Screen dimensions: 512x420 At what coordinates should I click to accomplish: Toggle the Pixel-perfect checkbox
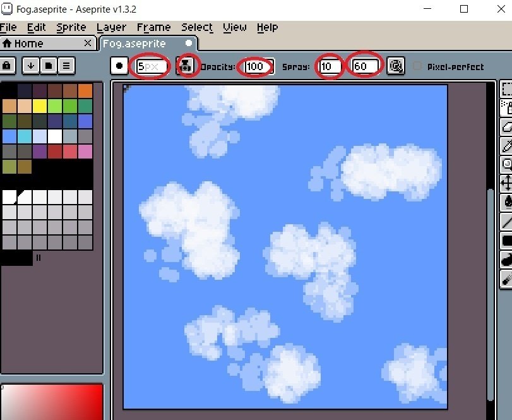[x=417, y=66]
